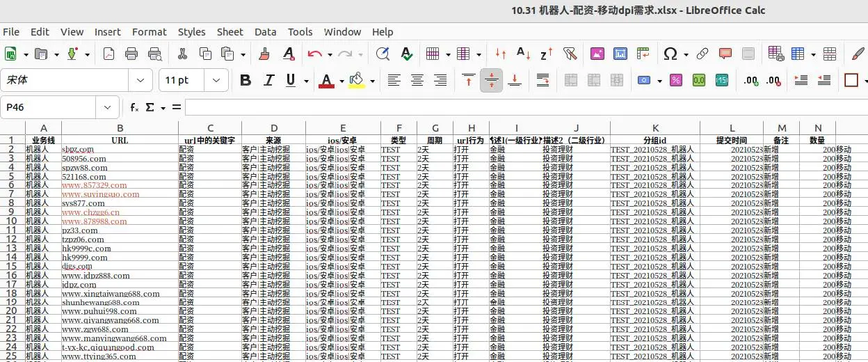The image size is (868, 362).
Task: Click the Print icon
Action: tap(131, 54)
